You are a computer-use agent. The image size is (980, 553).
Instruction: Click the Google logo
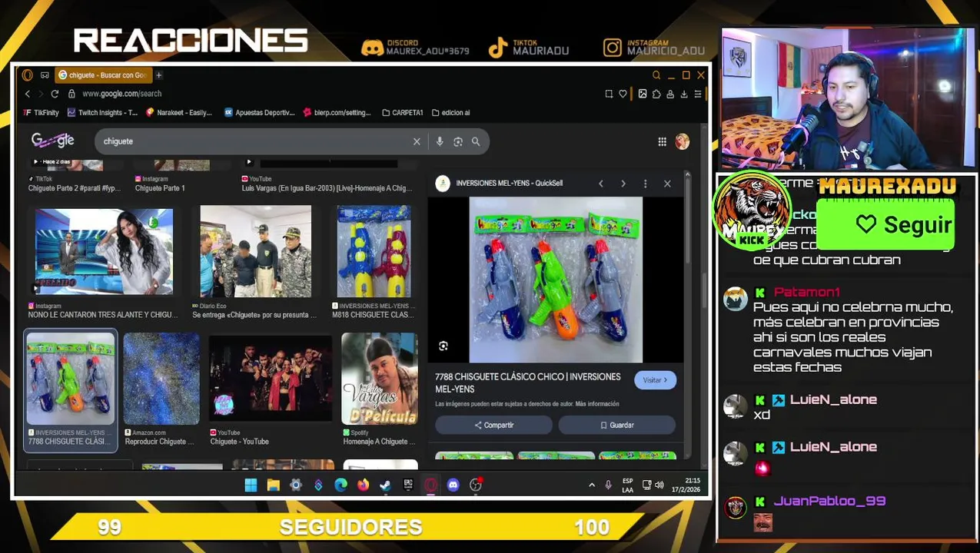click(x=52, y=141)
